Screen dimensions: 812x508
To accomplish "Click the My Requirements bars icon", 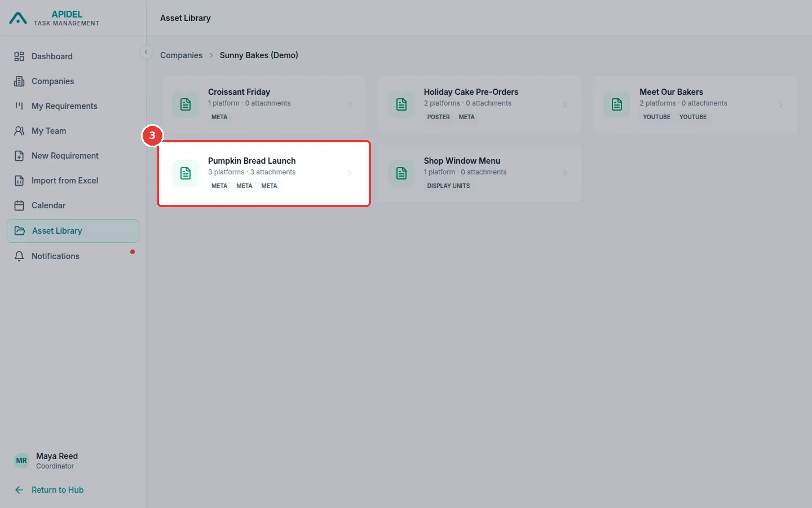I will pos(19,106).
